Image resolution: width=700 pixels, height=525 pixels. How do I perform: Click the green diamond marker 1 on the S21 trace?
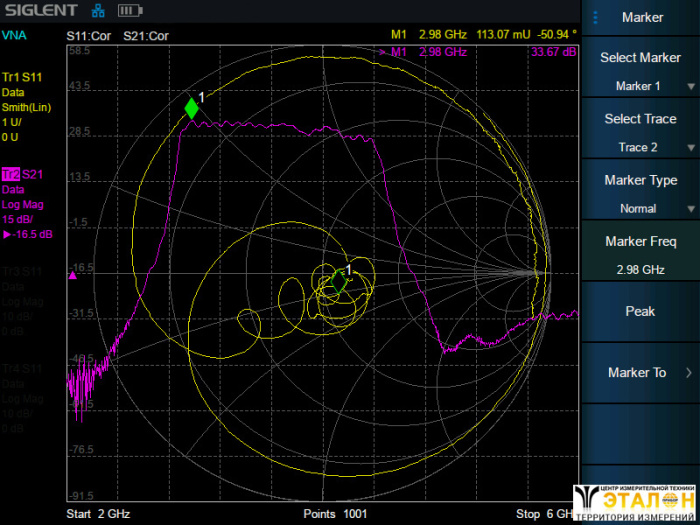coord(191,109)
